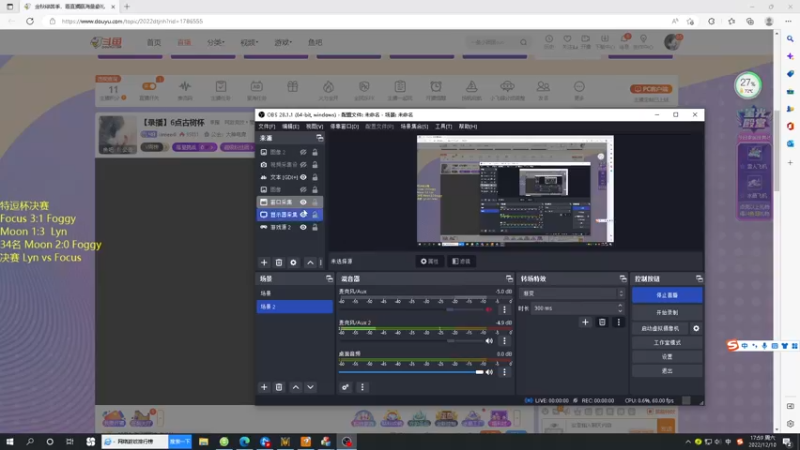The image size is (800, 450).
Task: Open the 编辑(E) menu in OBS
Action: tap(291, 127)
